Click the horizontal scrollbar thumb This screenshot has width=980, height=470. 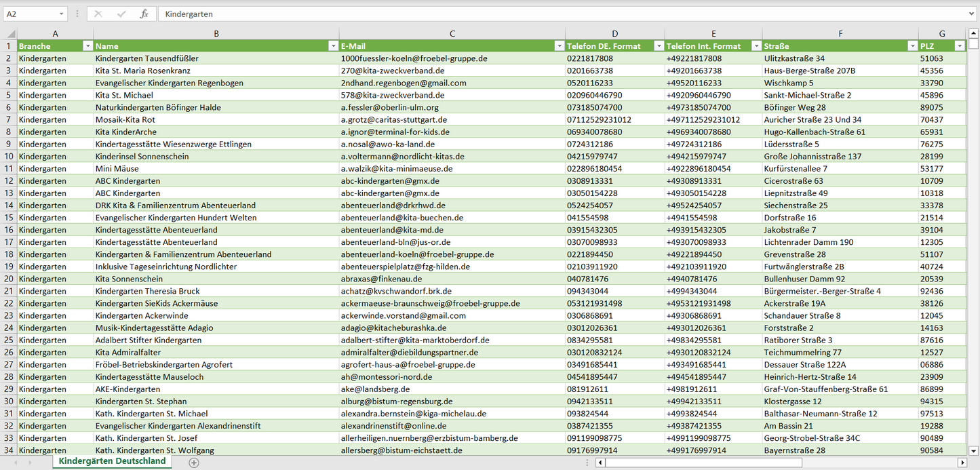click(x=703, y=463)
